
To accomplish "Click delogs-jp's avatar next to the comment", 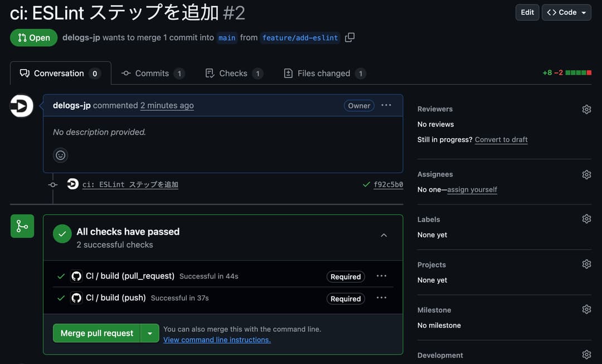I will [21, 105].
